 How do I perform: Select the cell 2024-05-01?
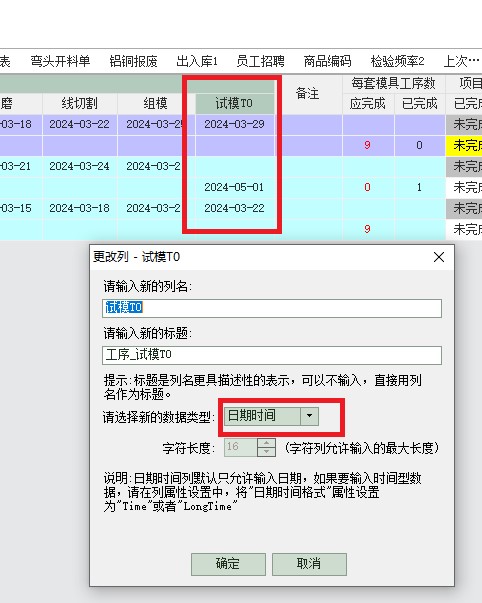(234, 187)
